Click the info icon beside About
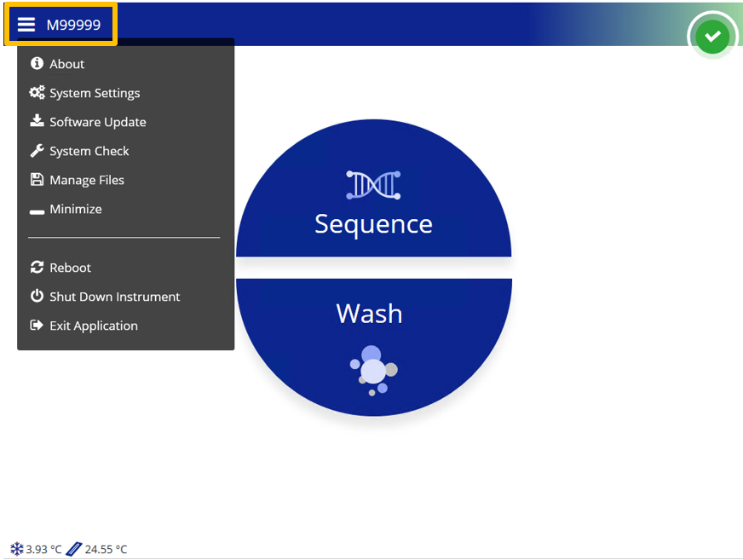Screen dimensions: 743x560 [36, 63]
